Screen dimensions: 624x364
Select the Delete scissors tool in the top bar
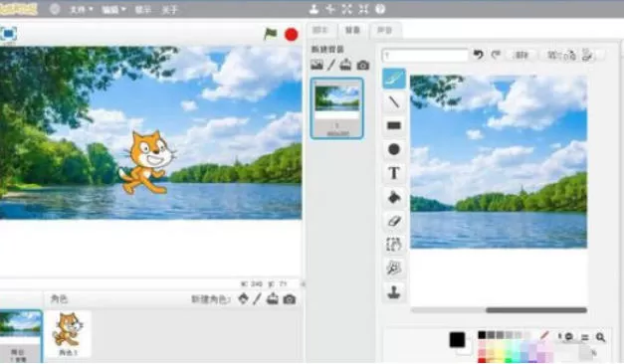click(329, 9)
